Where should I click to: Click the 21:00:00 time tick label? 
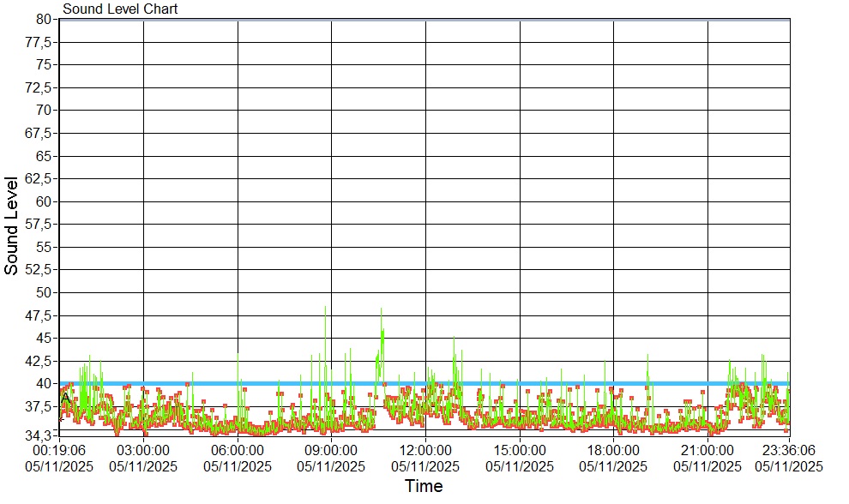(x=707, y=450)
